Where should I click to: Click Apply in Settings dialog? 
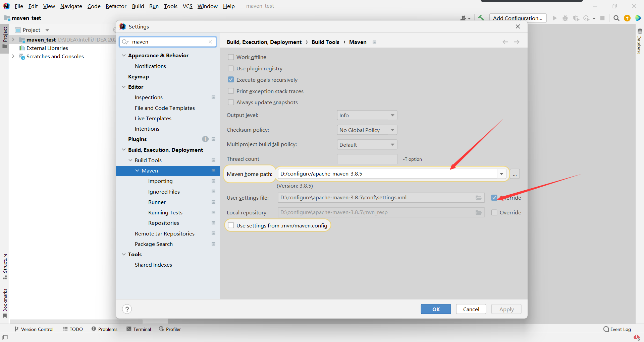pyautogui.click(x=506, y=309)
